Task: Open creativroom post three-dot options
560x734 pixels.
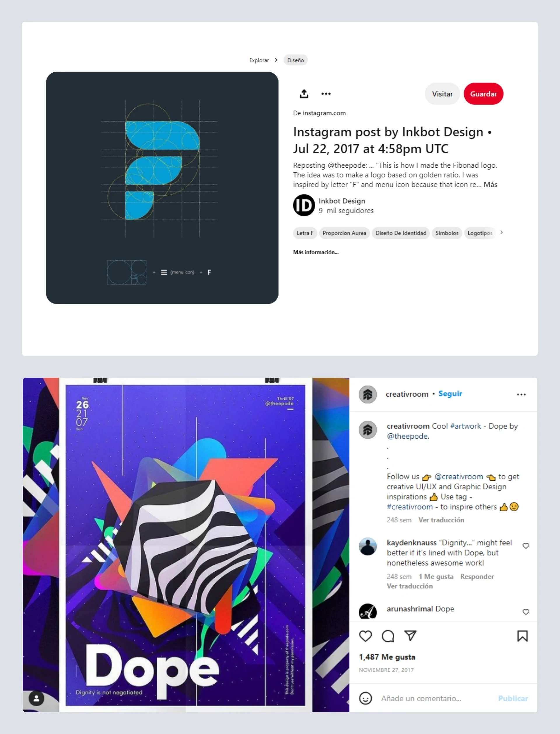Action: [x=521, y=395]
